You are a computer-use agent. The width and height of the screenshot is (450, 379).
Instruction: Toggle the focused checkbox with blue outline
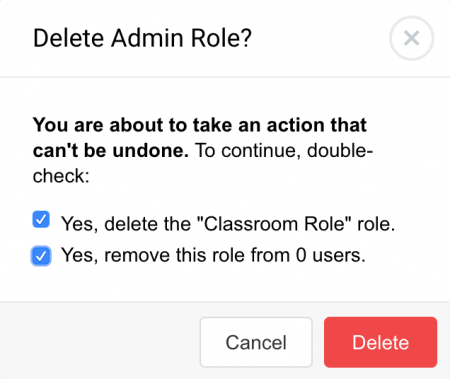coord(41,256)
